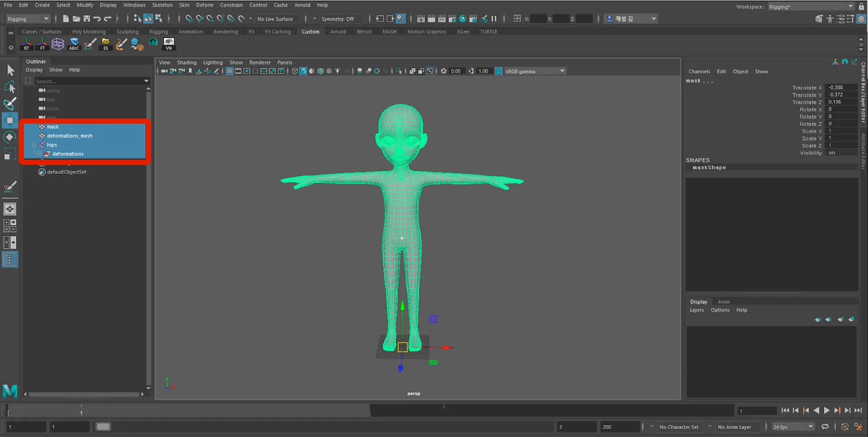Image resolution: width=868 pixels, height=437 pixels.
Task: Select the Lasso tool in toolbox
Action: 10,87
